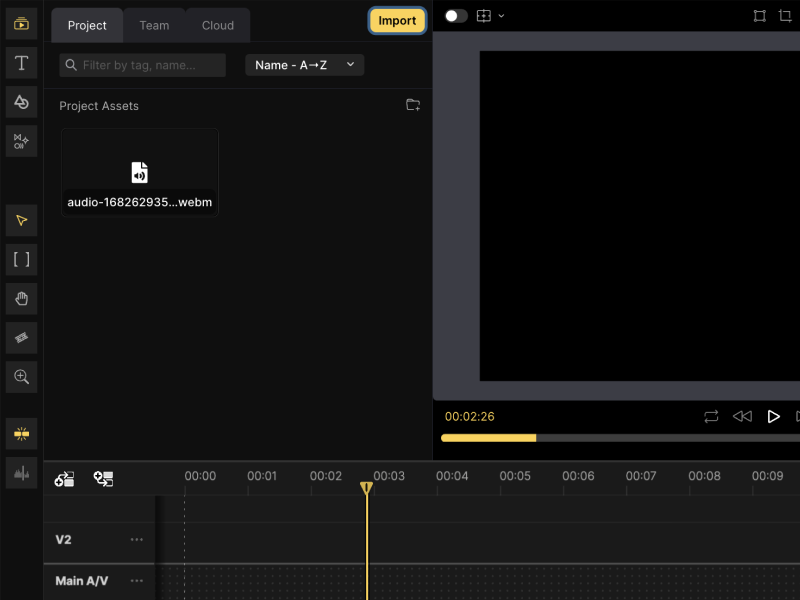Viewport: 800px width, 600px height.
Task: Open the Name A→Z sort dropdown
Action: pyautogui.click(x=304, y=65)
